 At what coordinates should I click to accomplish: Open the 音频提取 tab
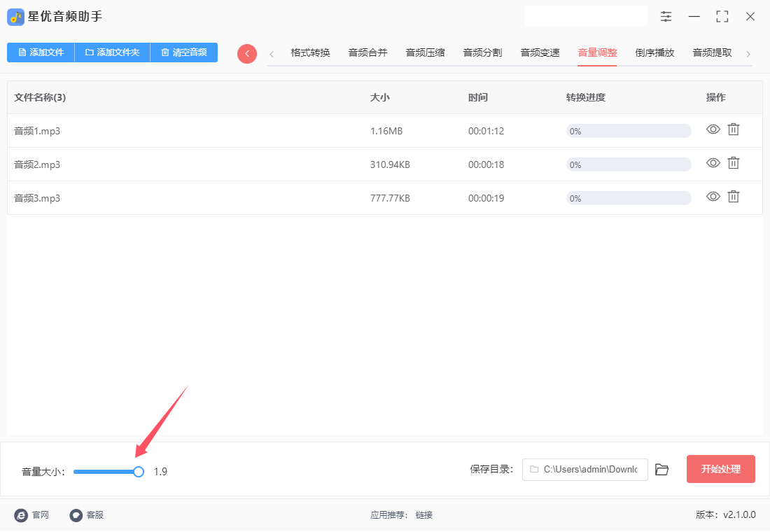tap(712, 52)
